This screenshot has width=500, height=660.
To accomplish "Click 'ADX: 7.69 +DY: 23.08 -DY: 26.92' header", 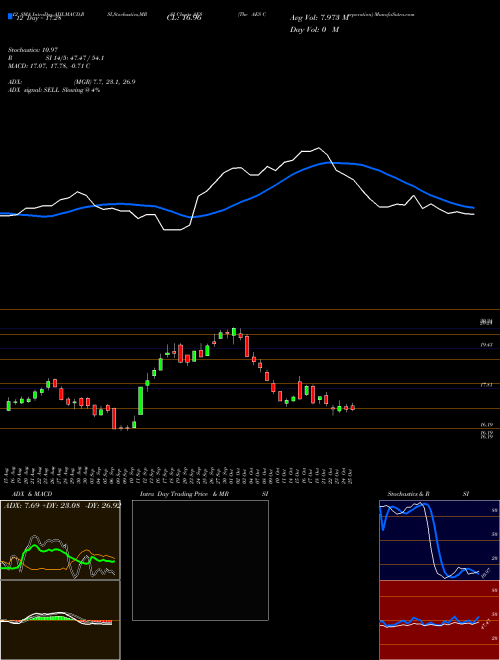I will click(62, 505).
